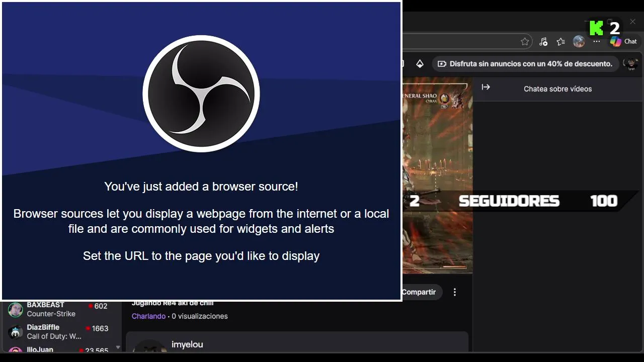The height and width of the screenshot is (362, 644).
Task: Click the Compartir share button
Action: pyautogui.click(x=422, y=292)
